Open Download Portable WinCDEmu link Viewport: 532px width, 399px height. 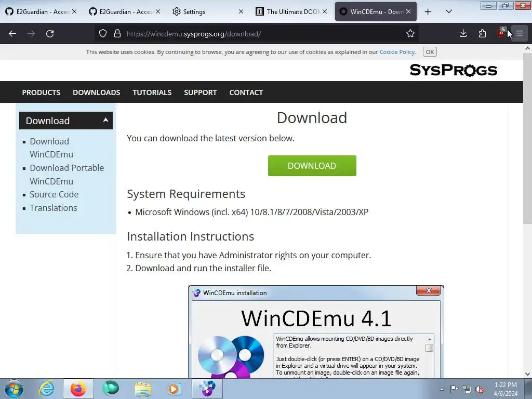pyautogui.click(x=67, y=175)
